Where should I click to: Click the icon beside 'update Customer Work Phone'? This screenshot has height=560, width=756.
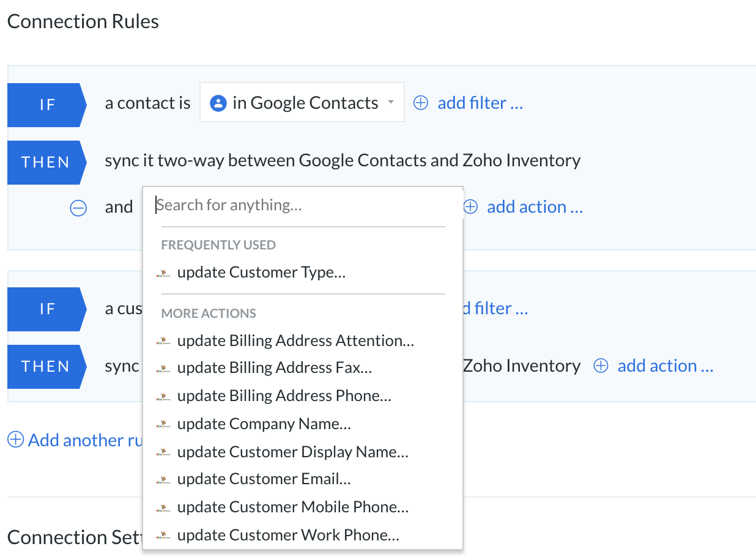coord(163,536)
